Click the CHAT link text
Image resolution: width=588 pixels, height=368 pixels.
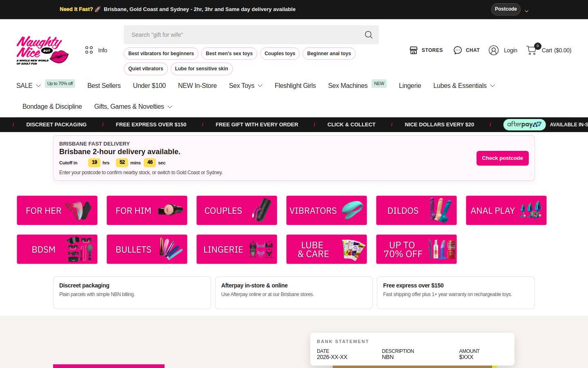pos(472,50)
